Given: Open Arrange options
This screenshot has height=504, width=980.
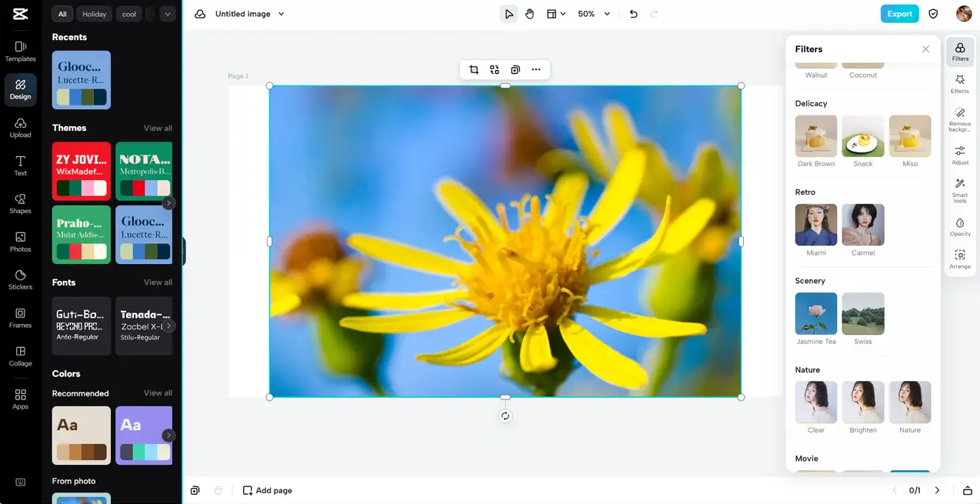Looking at the screenshot, I should (x=960, y=259).
